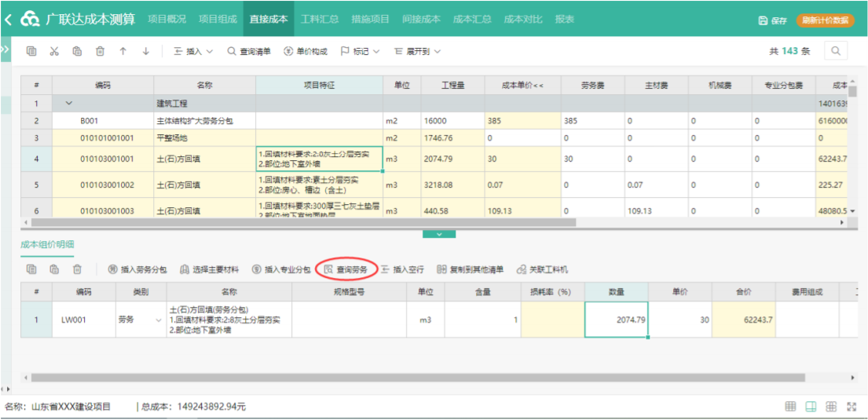This screenshot has height=420, width=868.
Task: Click 刷新计价数据 button
Action: point(825,20)
